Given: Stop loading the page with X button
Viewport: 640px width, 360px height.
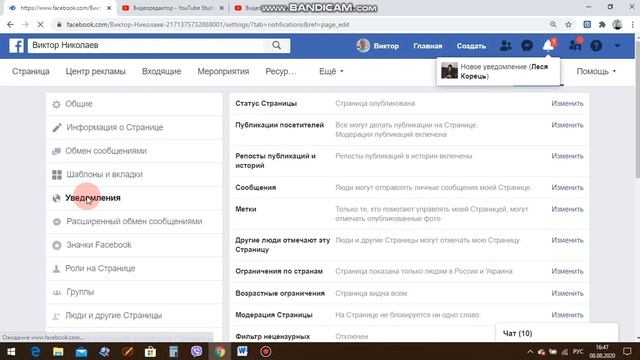Looking at the screenshot, I should click(40, 24).
